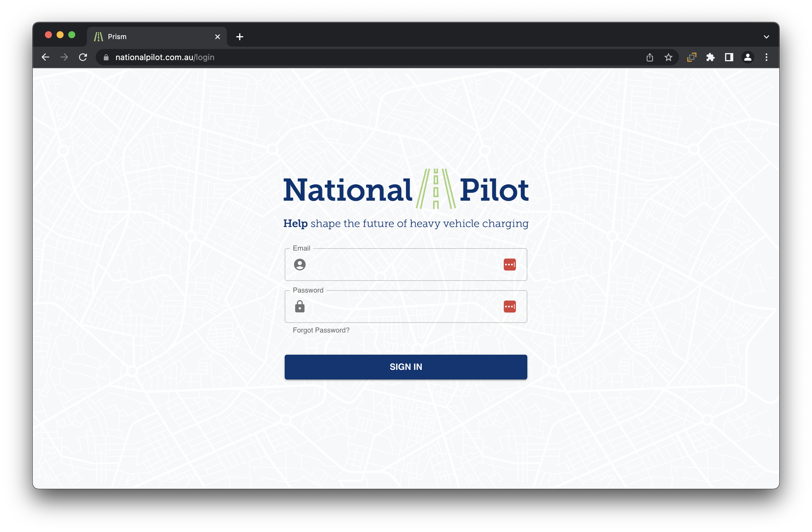812x532 pixels.
Task: Click the password manager icon in Password field
Action: 509,307
